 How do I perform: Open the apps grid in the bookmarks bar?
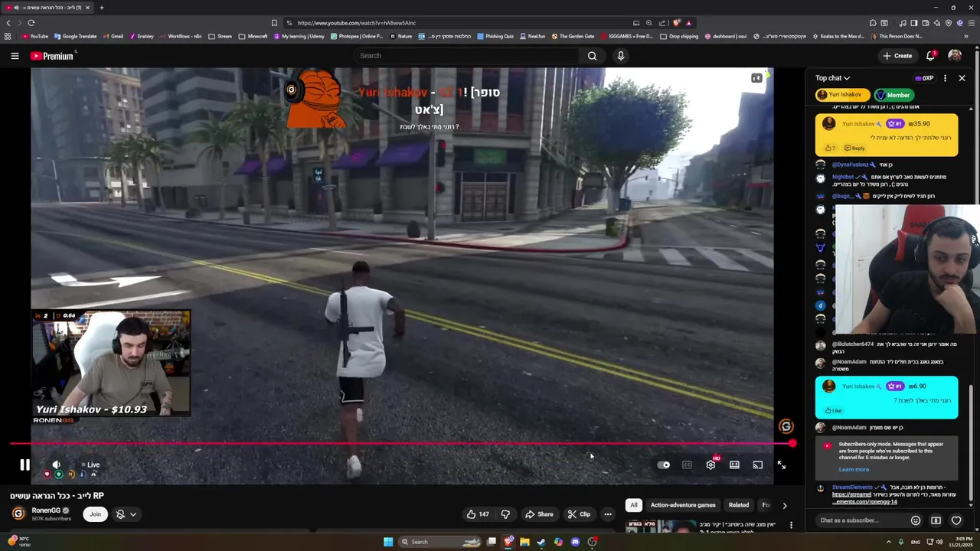8,36
